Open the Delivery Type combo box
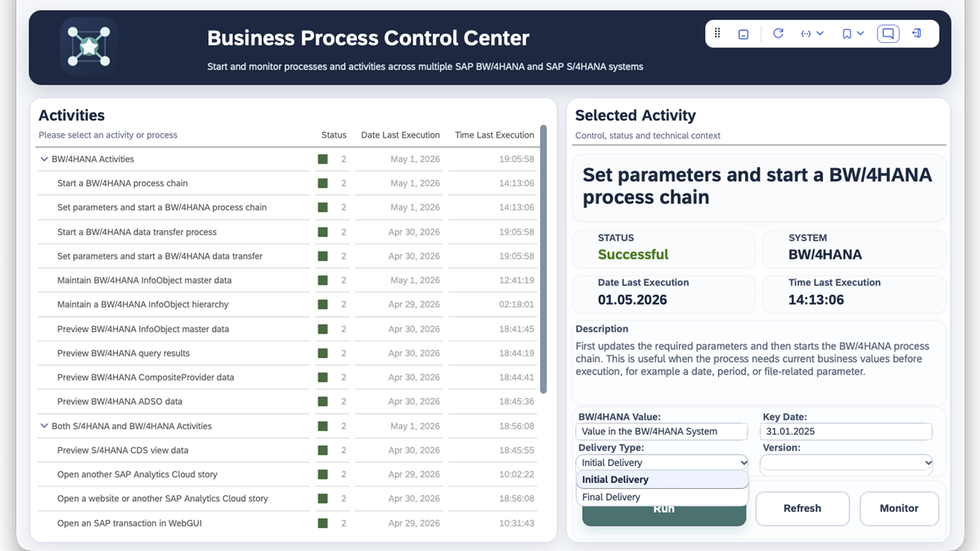The width and height of the screenshot is (980, 551). (x=662, y=463)
